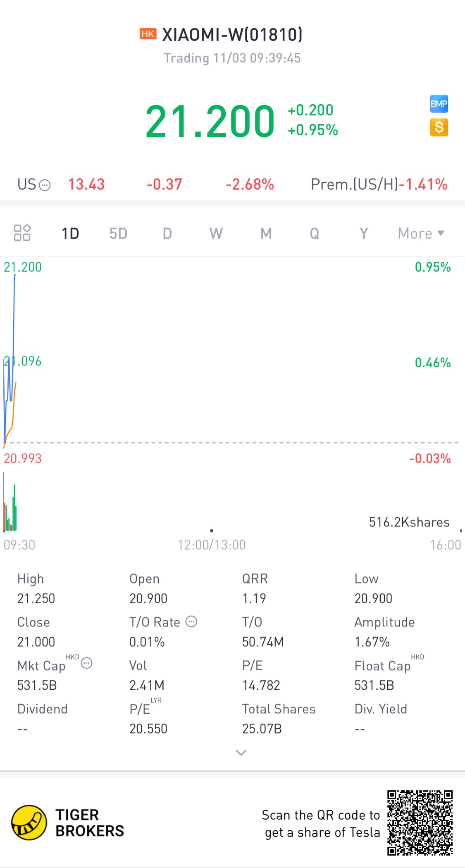Open the chart layout grid icon
Image resolution: width=465 pixels, height=868 pixels.
pos(22,233)
